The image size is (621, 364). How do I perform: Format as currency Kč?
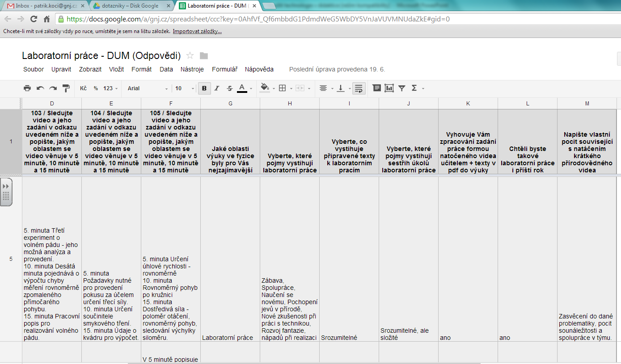coord(83,88)
